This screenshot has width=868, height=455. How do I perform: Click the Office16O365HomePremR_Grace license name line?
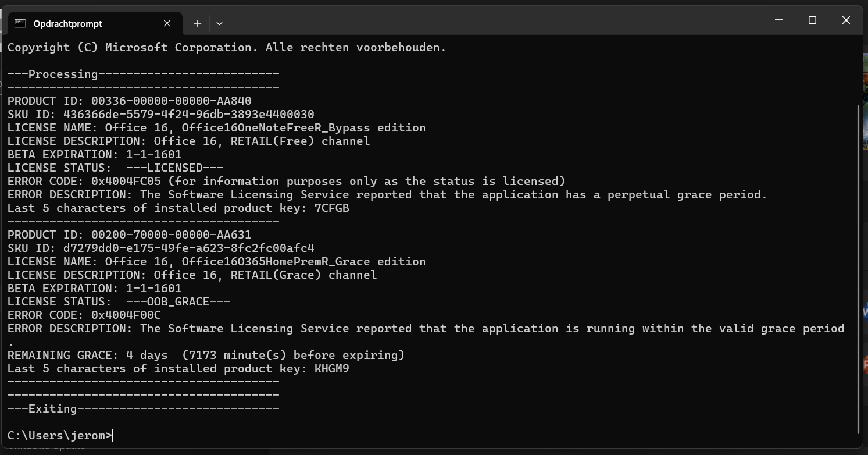coord(217,261)
